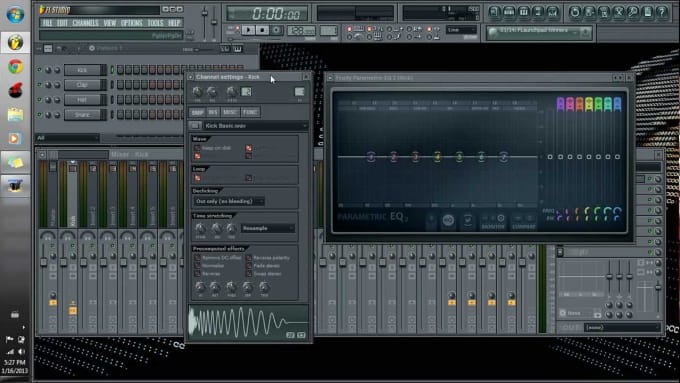Open the View menu
Image resolution: width=680 pixels, height=383 pixels.
point(109,23)
